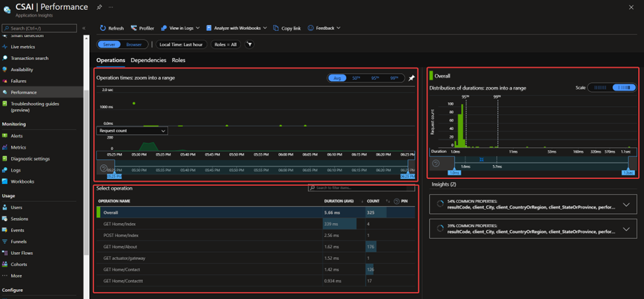This screenshot has width=644, height=299.
Task: Select the GET Home/About operation
Action: click(256, 247)
